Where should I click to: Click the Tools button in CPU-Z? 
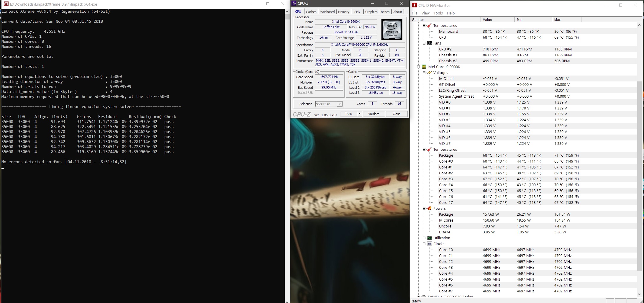(349, 114)
